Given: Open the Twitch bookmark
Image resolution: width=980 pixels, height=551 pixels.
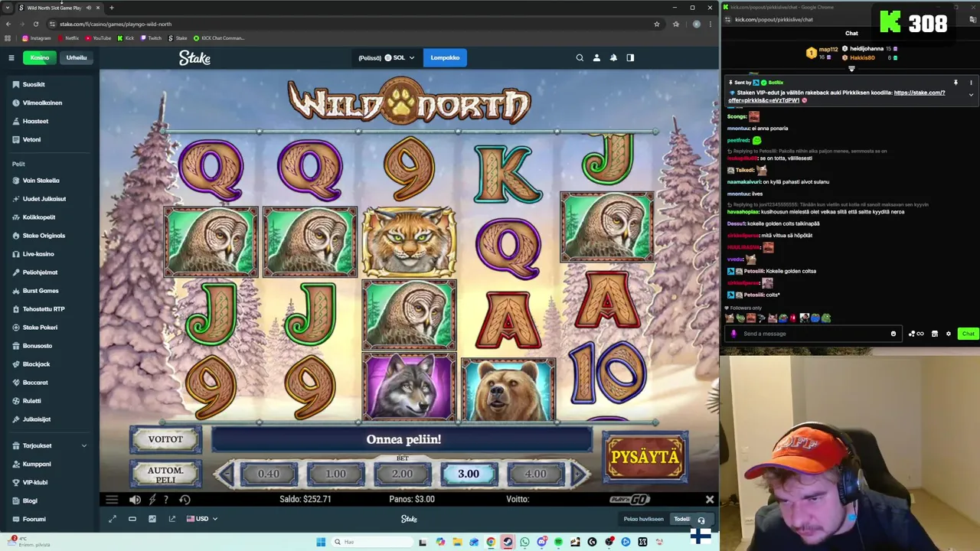Looking at the screenshot, I should tap(150, 37).
